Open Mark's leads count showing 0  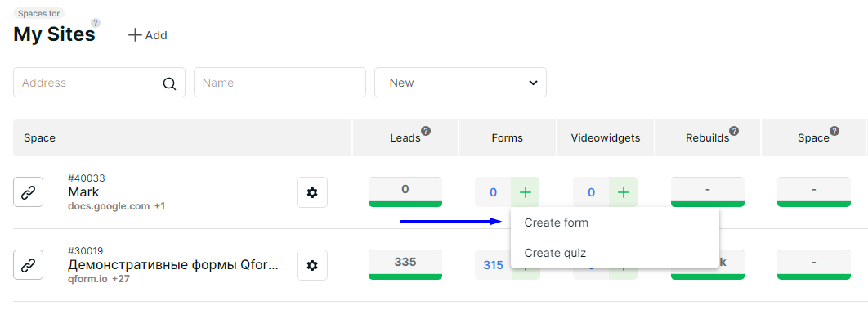(x=405, y=191)
